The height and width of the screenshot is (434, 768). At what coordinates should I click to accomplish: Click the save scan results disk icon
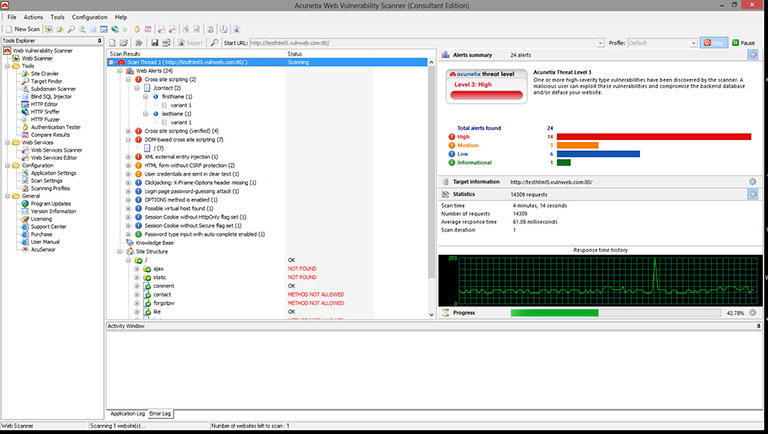[x=153, y=44]
